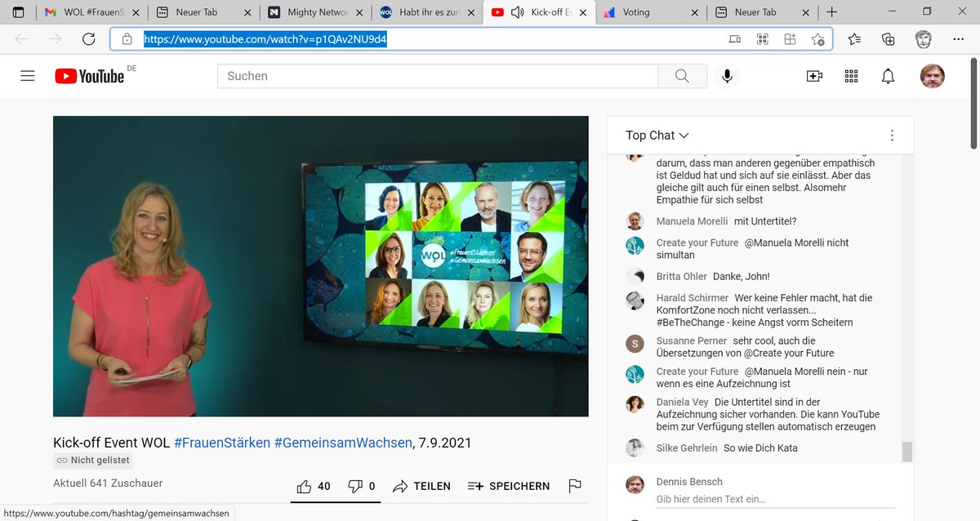
Task: Install this site as an app
Action: click(790, 39)
